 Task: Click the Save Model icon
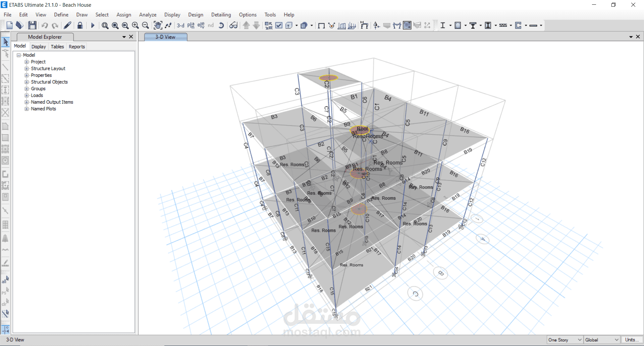coord(32,26)
